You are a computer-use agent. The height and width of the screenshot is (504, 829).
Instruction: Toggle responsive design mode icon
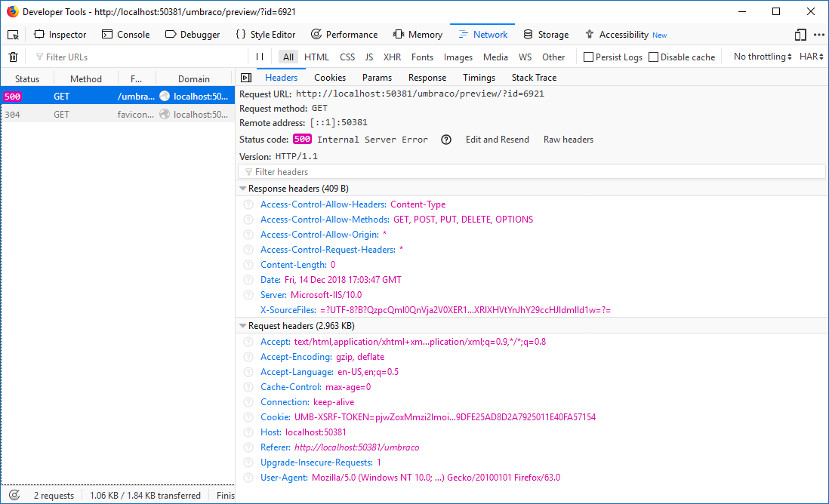point(800,35)
